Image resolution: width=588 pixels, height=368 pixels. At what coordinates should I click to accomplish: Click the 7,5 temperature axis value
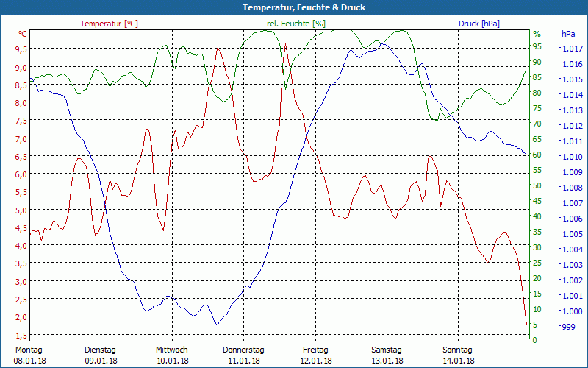coord(21,121)
